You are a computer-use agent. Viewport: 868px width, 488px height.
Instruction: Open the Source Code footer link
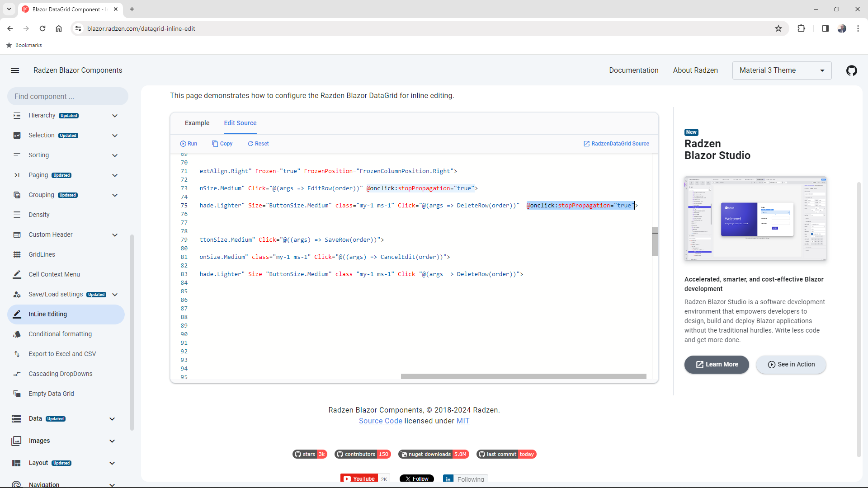coord(380,421)
